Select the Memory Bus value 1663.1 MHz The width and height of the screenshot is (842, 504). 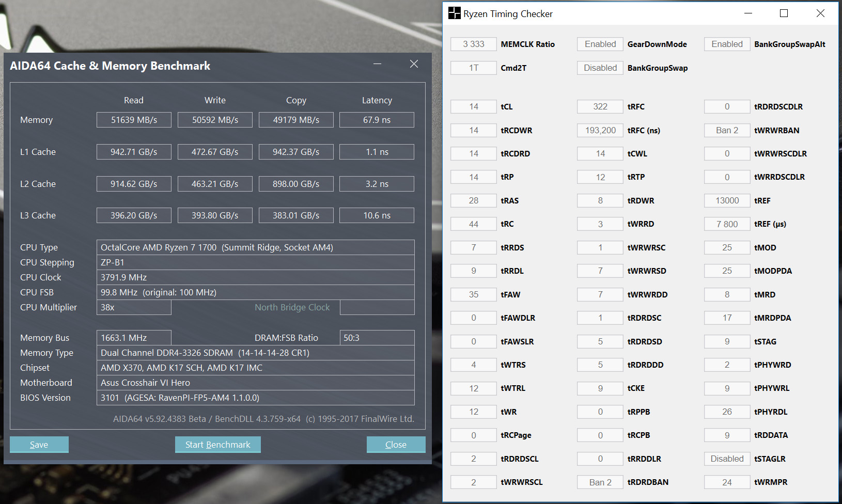pos(134,338)
